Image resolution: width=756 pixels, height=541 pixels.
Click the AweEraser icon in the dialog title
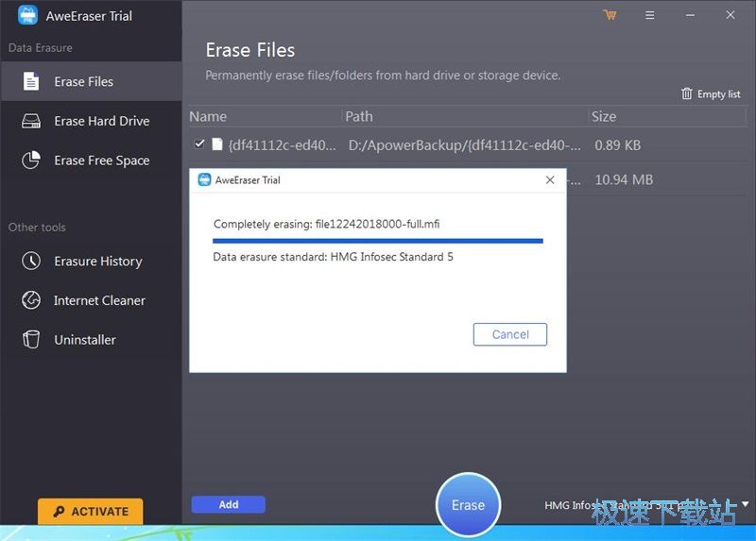point(204,179)
